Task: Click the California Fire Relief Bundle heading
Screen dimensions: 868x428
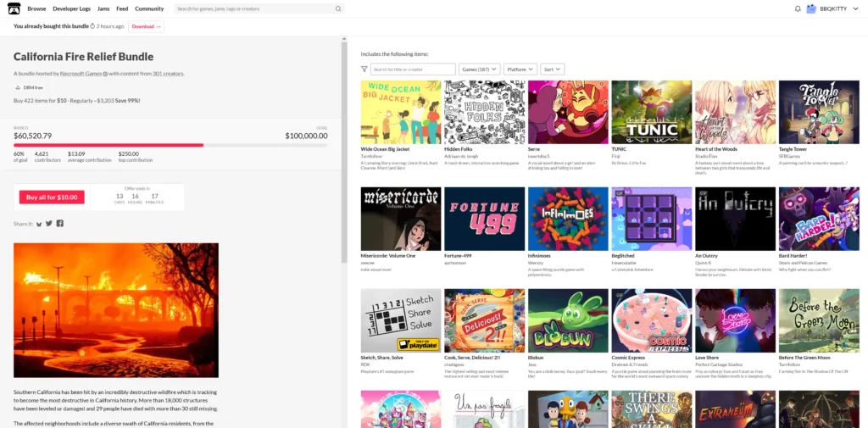Action: (x=84, y=57)
